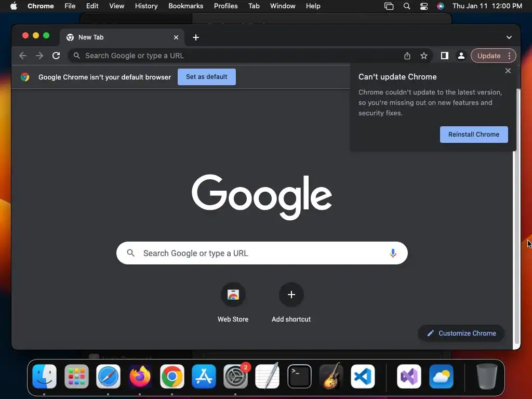Click the Chrome icon in the dock
Image resolution: width=532 pixels, height=399 pixels.
(x=172, y=376)
